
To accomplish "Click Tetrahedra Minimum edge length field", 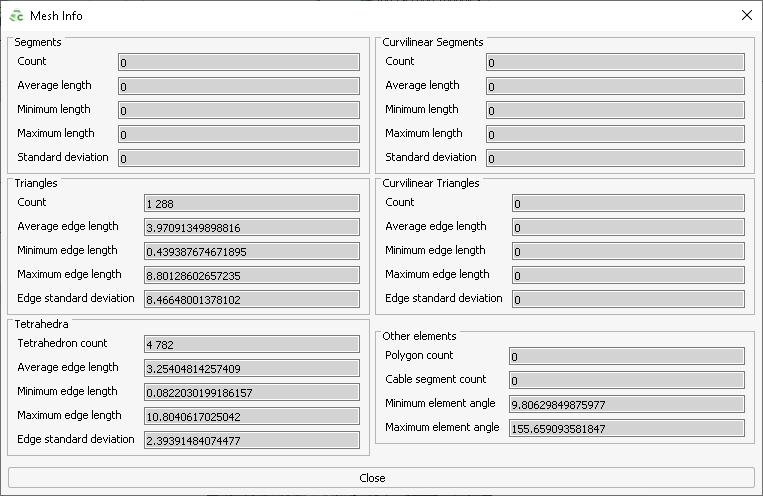I will tap(251, 393).
